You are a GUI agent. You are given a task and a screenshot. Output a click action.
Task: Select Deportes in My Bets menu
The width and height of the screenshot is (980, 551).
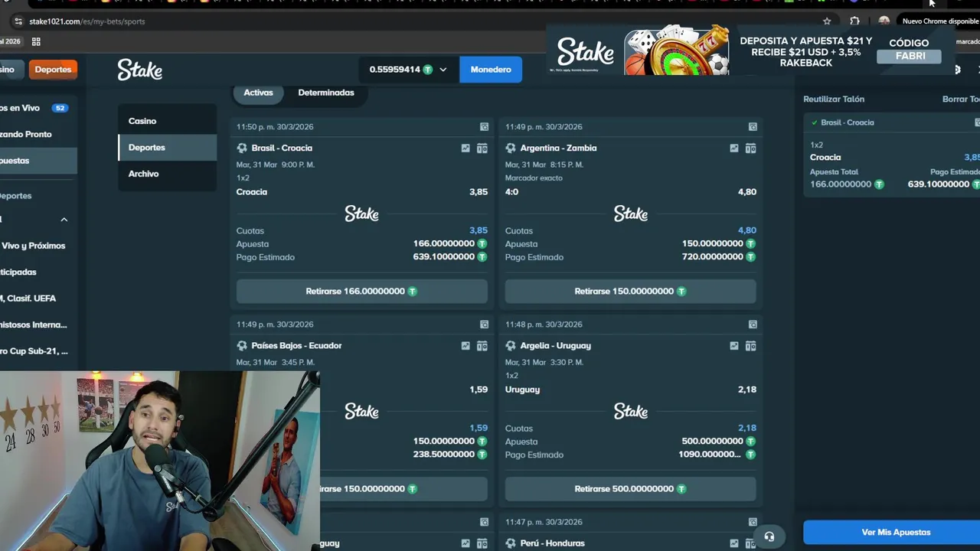[x=167, y=148]
